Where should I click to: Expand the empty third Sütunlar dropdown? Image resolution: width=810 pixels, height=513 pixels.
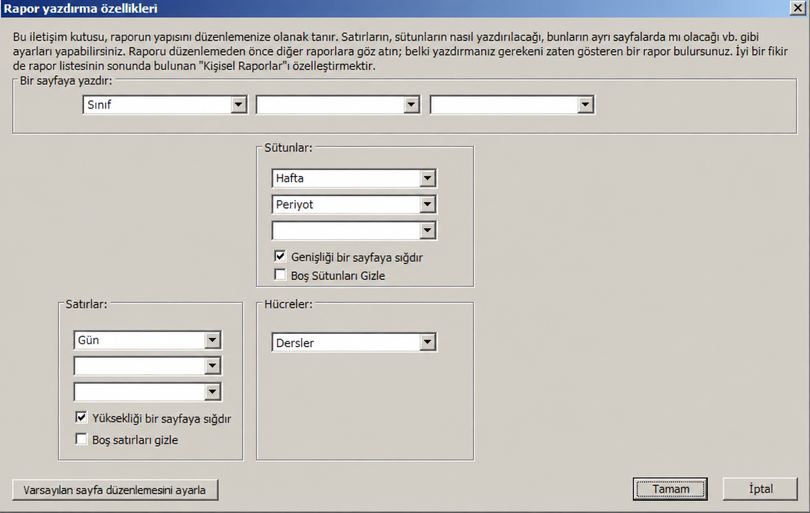click(427, 230)
